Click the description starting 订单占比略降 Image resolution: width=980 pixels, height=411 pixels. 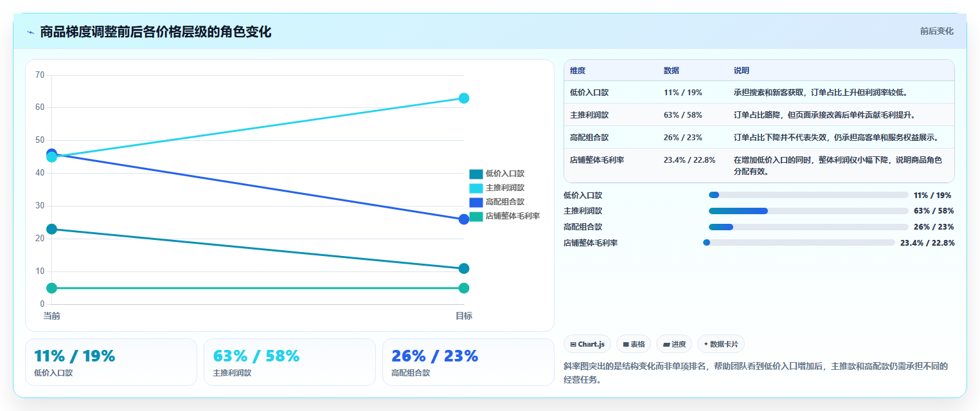click(x=824, y=115)
